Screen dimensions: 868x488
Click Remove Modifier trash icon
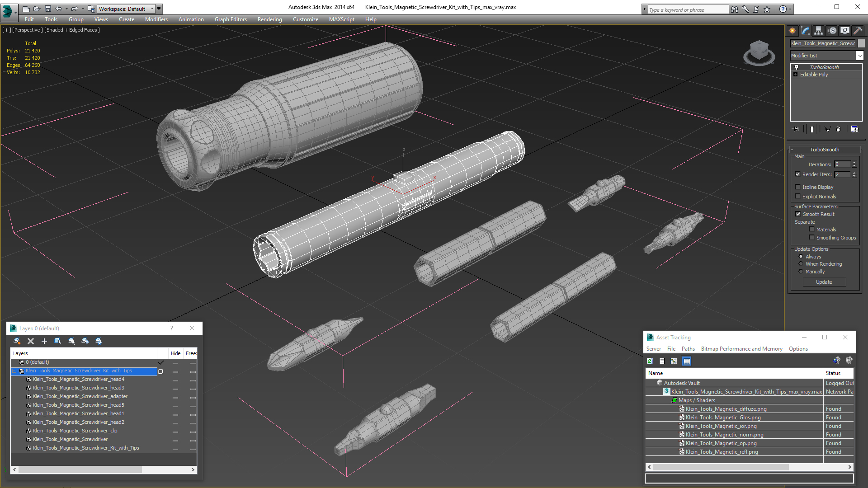coord(839,129)
